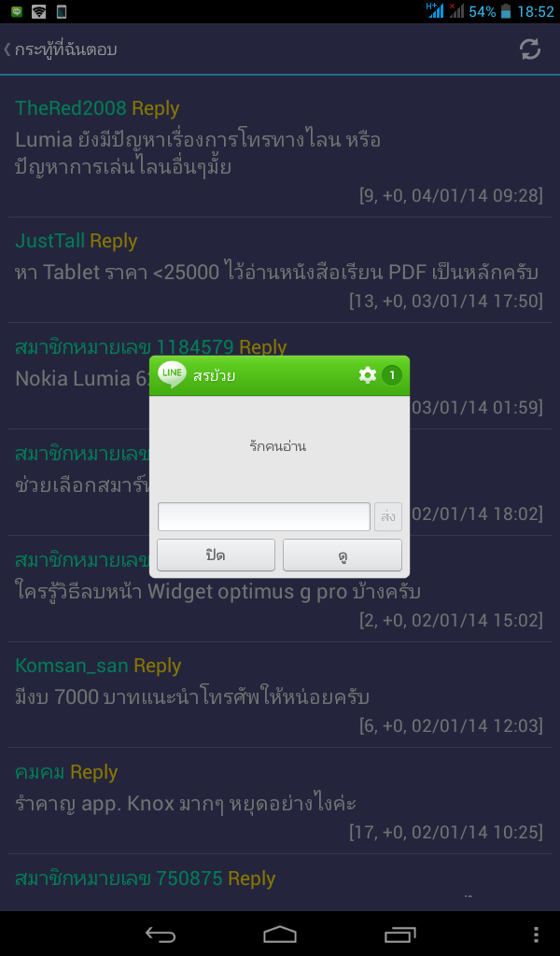Open JustTall thread about Tablet
This screenshot has height=956, width=560.
(x=280, y=270)
